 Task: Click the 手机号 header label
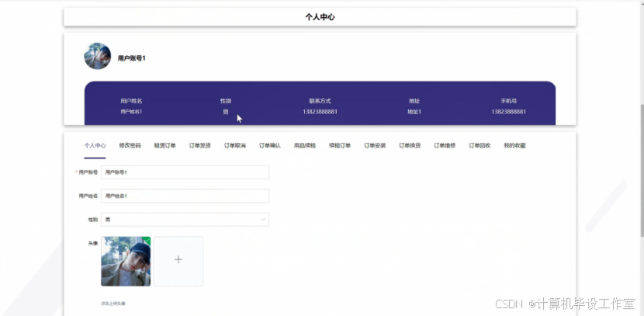click(508, 101)
